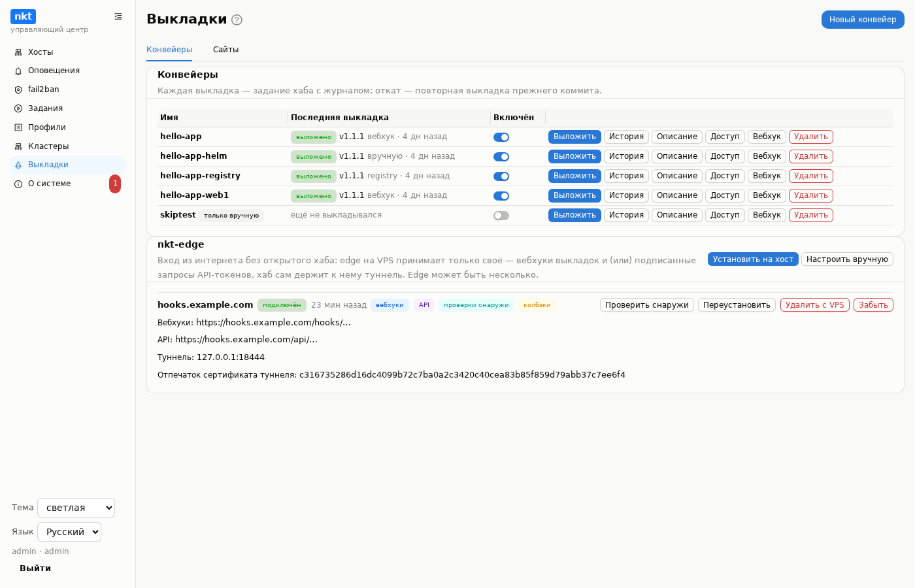This screenshot has height=588, width=915.
Task: Click the Профили sidebar icon
Action: pyautogui.click(x=18, y=127)
